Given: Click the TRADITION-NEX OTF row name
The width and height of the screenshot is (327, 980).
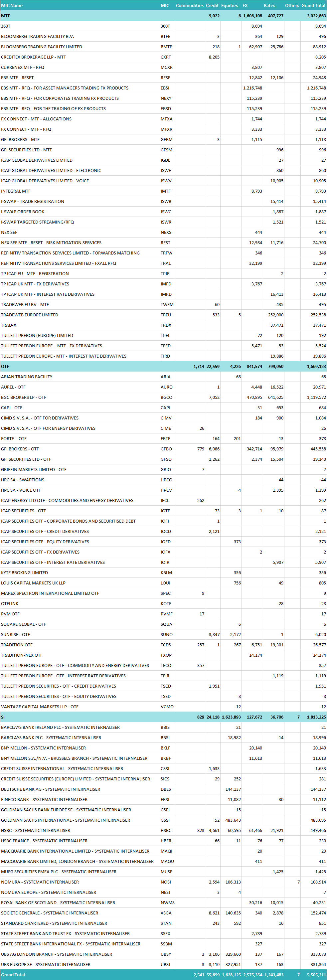Looking at the screenshot, I should tap(22, 655).
